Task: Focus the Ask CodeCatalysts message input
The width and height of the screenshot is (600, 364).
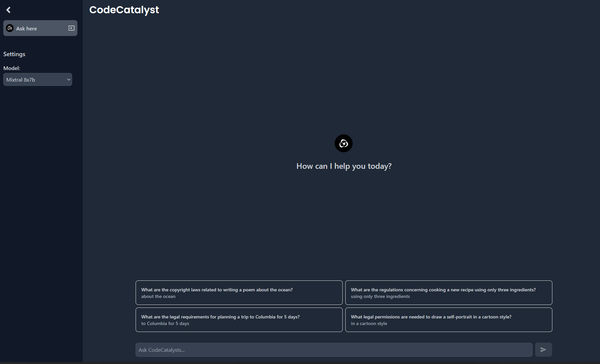Action: 333,350
